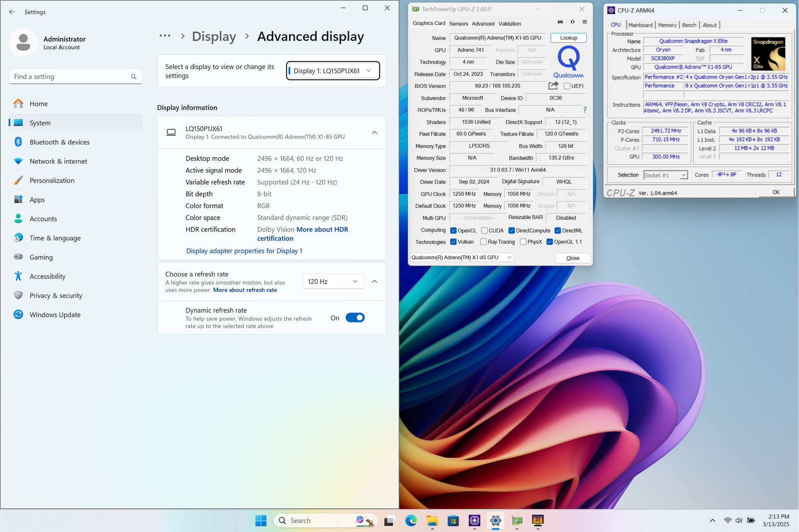The image size is (799, 532).
Task: Toggle the OpenGL 1.1 checkbox
Action: (549, 242)
